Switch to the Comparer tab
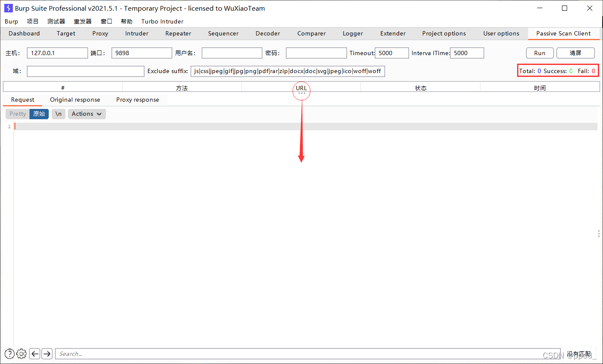Screen dimensions: 603x364 pyautogui.click(x=312, y=33)
